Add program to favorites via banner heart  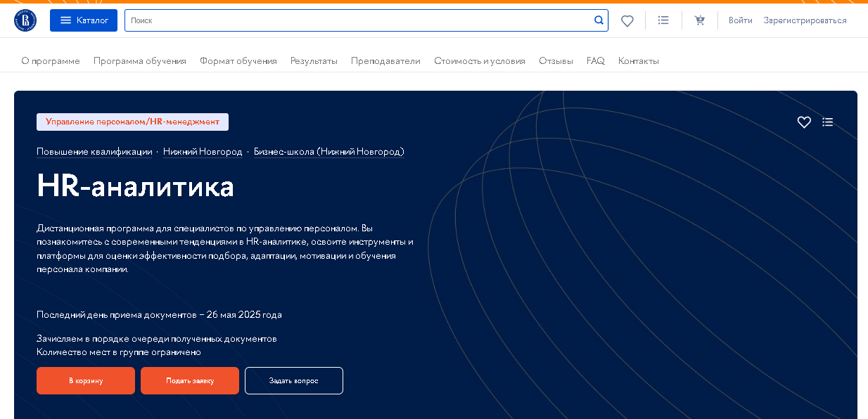(x=804, y=122)
